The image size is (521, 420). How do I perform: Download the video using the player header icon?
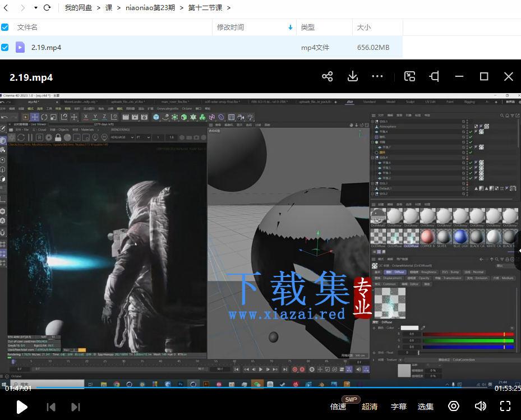[353, 77]
